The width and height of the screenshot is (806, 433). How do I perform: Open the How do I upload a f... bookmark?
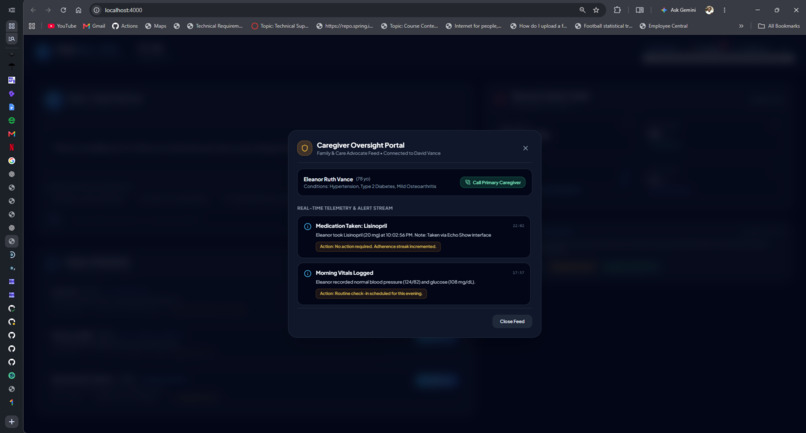[x=538, y=26]
